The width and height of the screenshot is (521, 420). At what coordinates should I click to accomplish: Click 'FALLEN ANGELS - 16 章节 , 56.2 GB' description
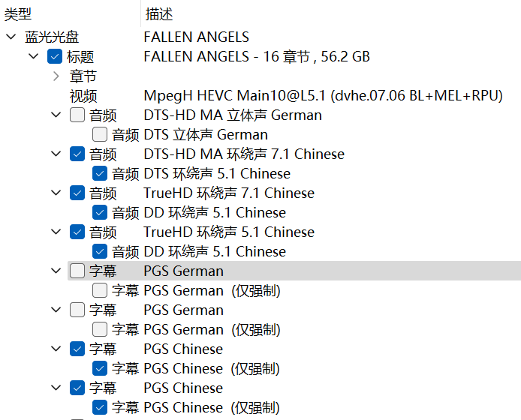pos(257,56)
